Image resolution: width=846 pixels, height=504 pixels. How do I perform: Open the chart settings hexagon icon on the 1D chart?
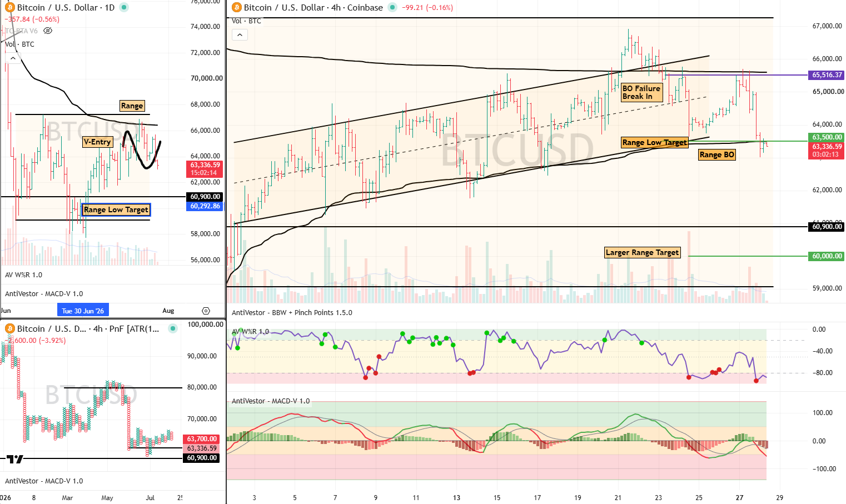coord(206,311)
